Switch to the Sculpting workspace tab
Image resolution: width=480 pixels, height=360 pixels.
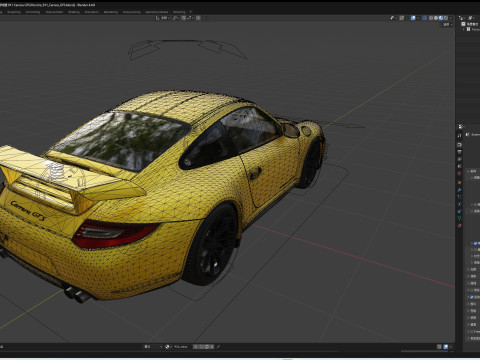pos(14,12)
